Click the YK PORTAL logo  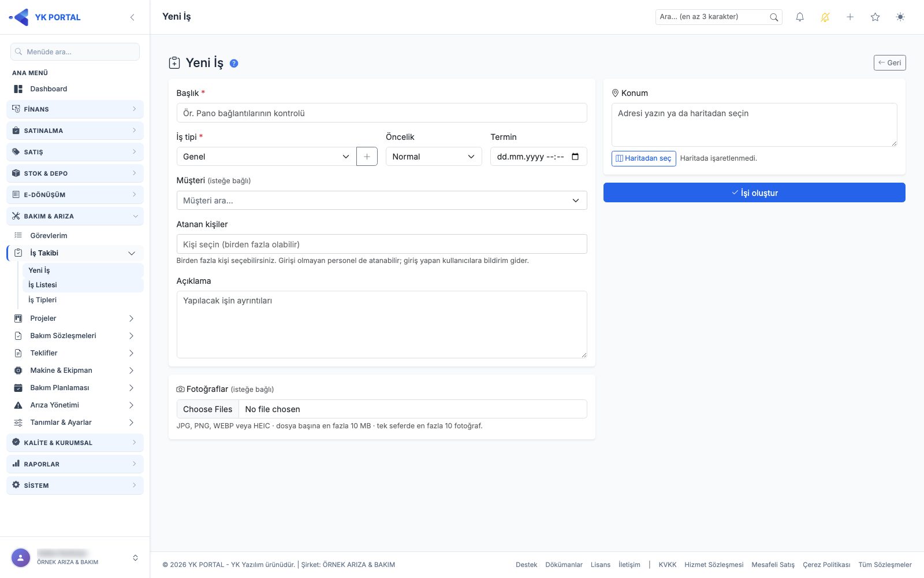point(45,17)
